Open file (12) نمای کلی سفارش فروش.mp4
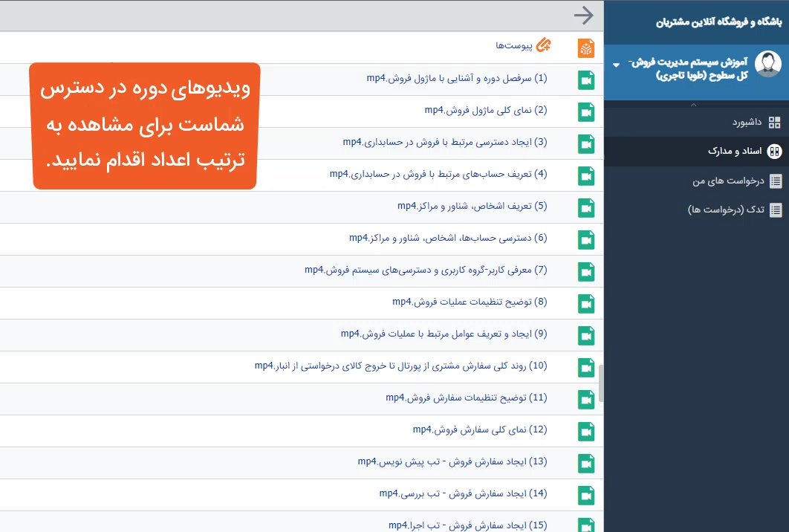Image resolution: width=789 pixels, height=532 pixels. 480,429
